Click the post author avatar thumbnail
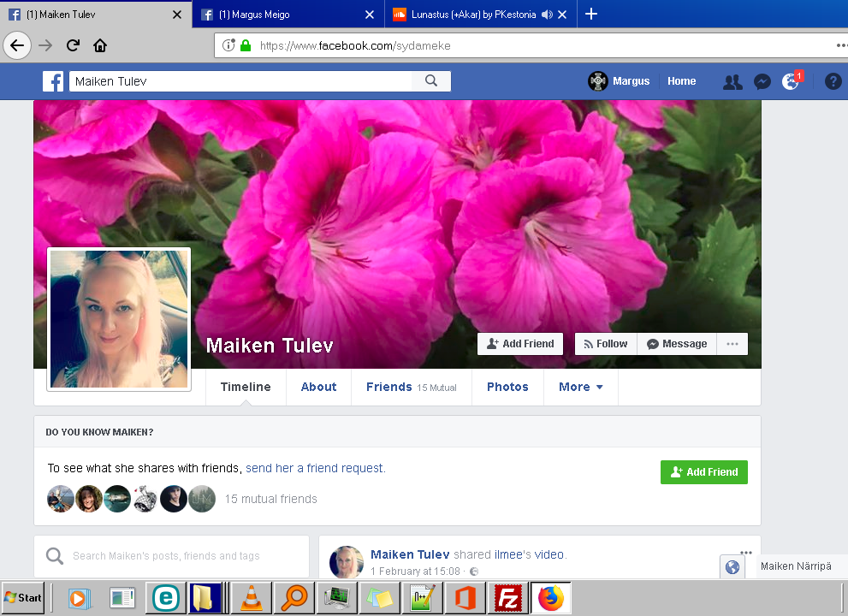The image size is (848, 616). coord(346,562)
